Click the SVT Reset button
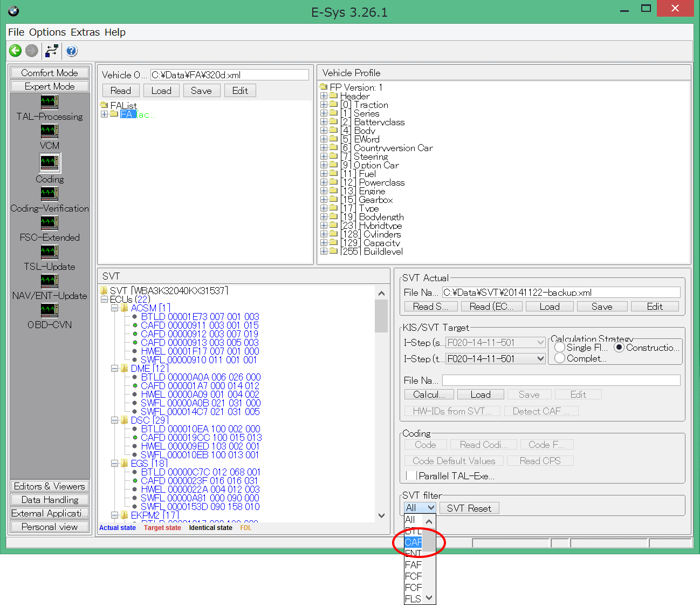Viewport: 700px width, 605px height. (469, 508)
